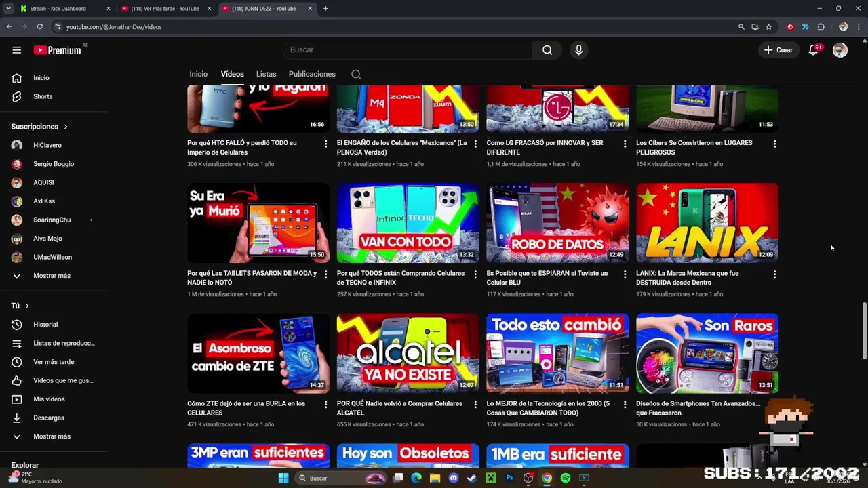Click the Crear button
This screenshot has height=488, width=868.
tap(778, 50)
